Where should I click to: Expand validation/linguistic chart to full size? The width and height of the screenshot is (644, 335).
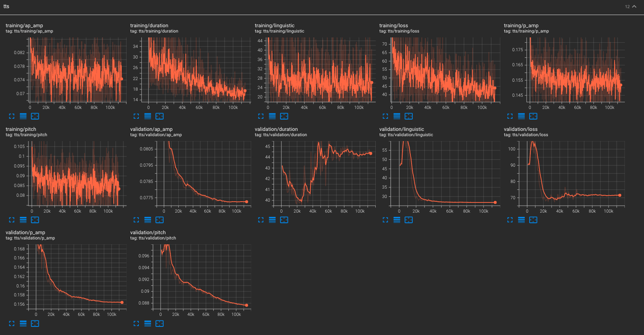(x=386, y=220)
